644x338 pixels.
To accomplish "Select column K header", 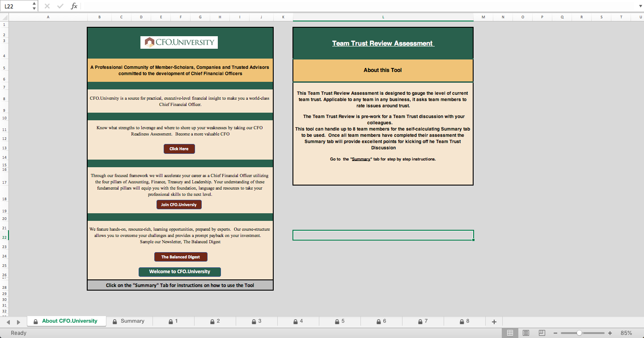I will pos(283,17).
